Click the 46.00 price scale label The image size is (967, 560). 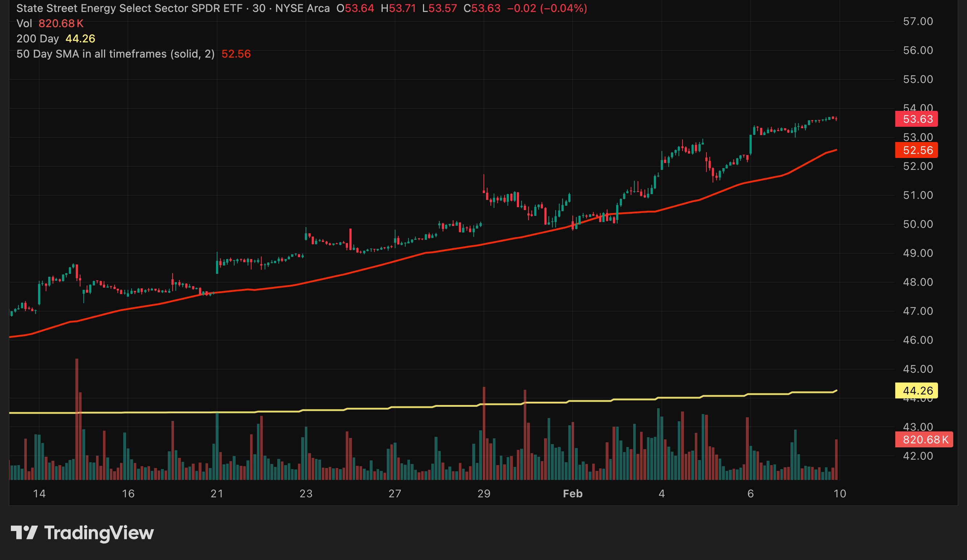pyautogui.click(x=917, y=340)
